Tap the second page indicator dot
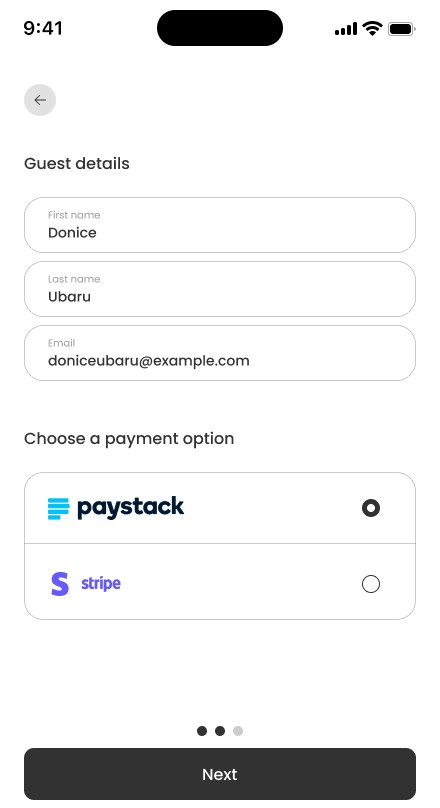 pos(220,731)
